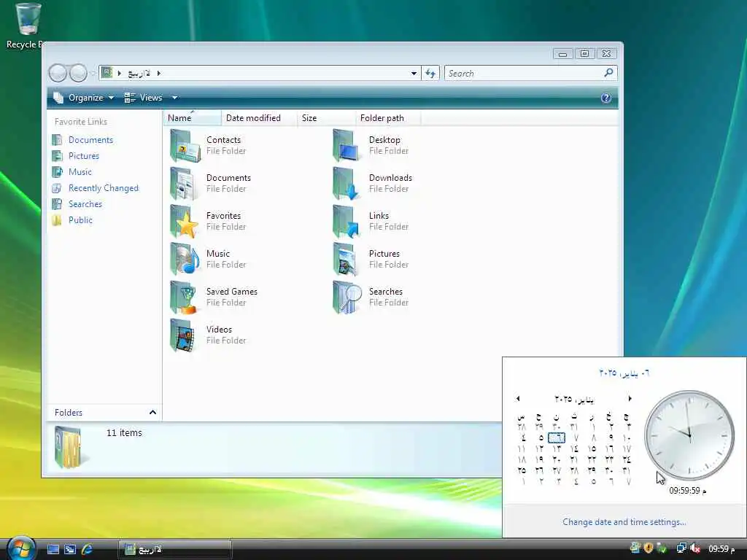Click Change date and time settings link
Image resolution: width=747 pixels, height=560 pixels.
[624, 522]
